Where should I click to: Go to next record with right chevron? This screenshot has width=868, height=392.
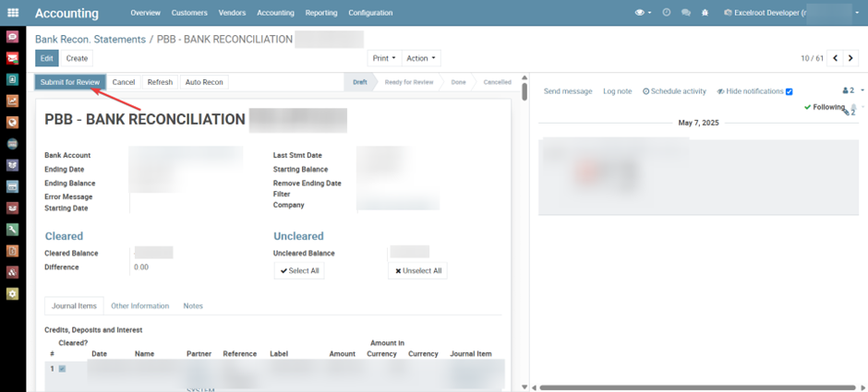pos(850,58)
